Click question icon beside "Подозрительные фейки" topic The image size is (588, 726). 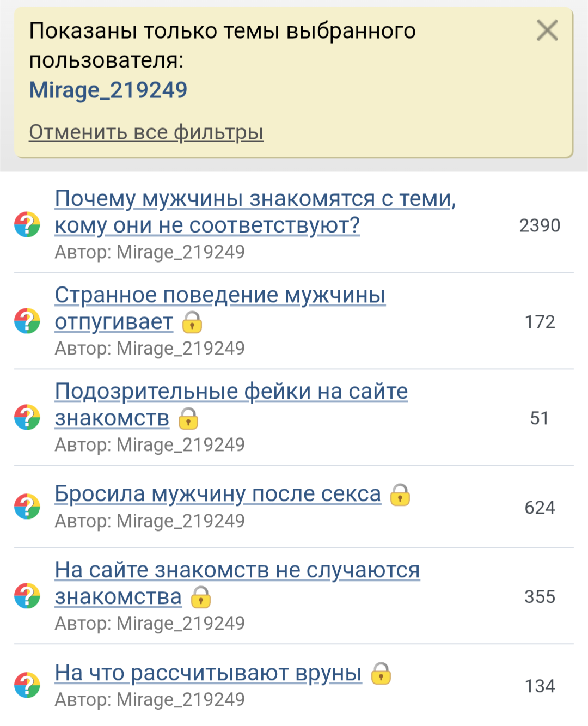27,418
